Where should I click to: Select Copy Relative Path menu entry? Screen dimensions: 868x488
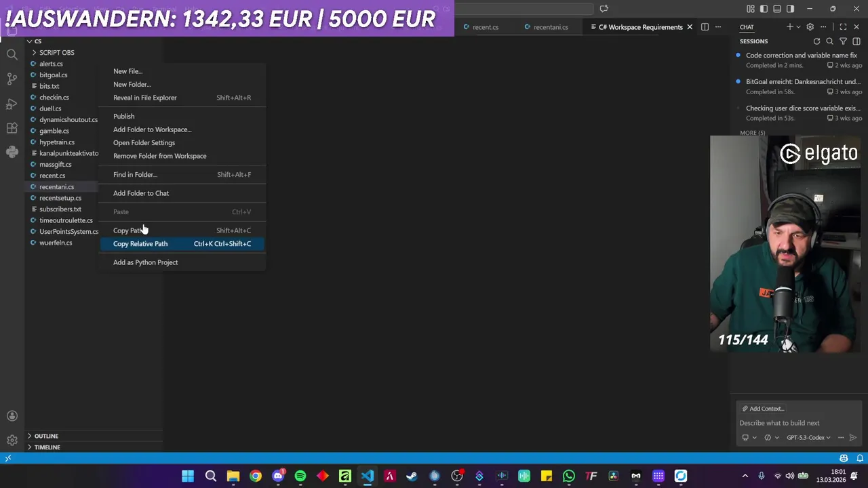[x=182, y=243]
